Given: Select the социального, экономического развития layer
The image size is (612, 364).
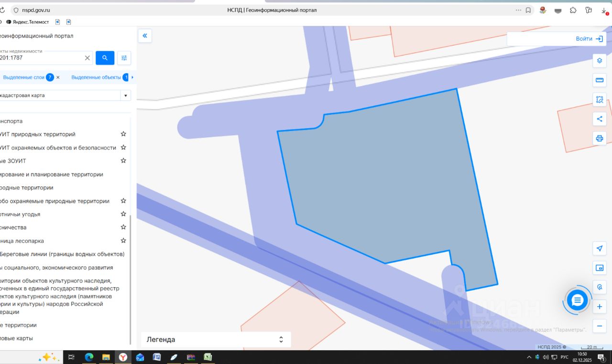Looking at the screenshot, I should tap(56, 268).
